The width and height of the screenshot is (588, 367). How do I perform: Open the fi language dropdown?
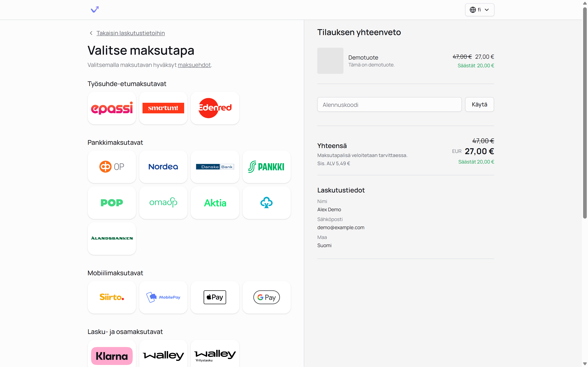point(479,10)
